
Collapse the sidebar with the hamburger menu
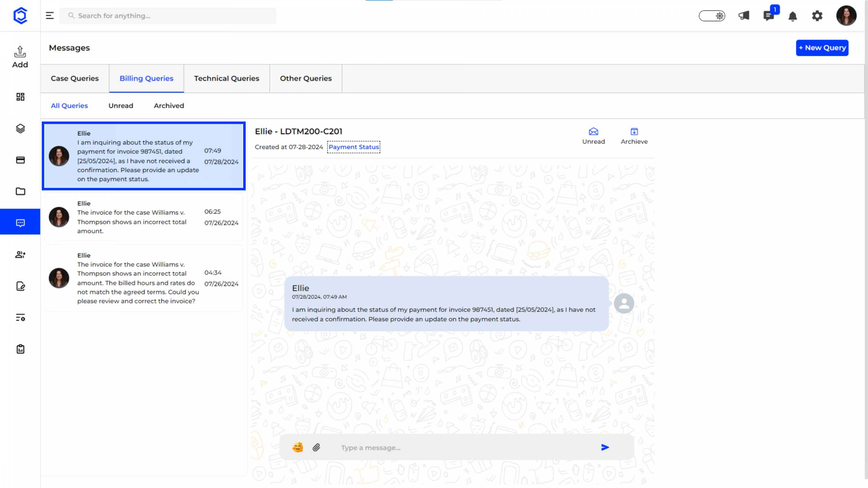tap(49, 15)
